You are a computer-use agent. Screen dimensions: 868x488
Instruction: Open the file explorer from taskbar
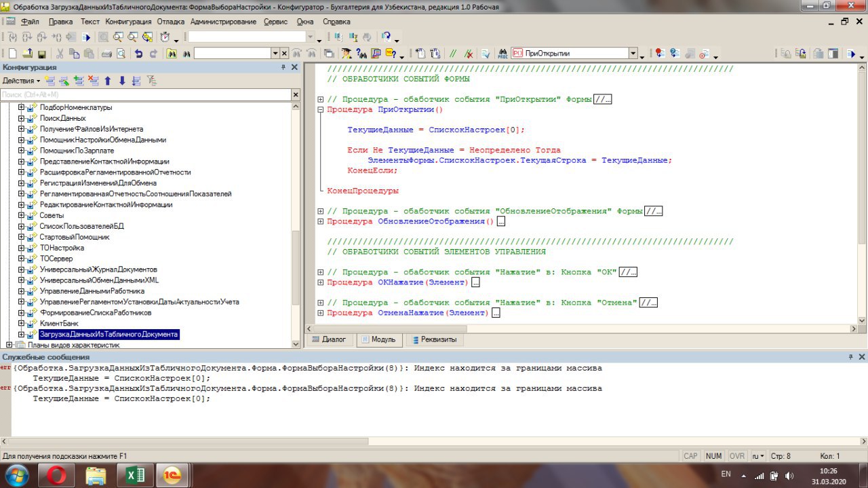pyautogui.click(x=95, y=476)
